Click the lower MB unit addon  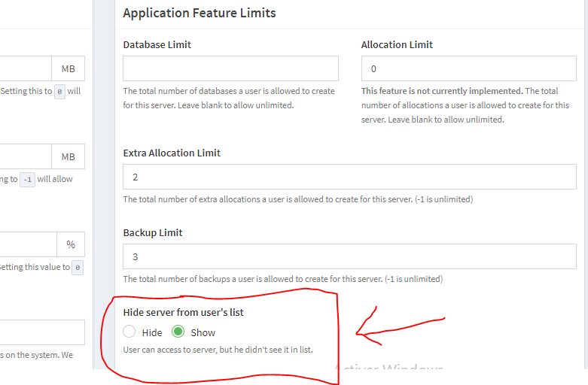[69, 156]
